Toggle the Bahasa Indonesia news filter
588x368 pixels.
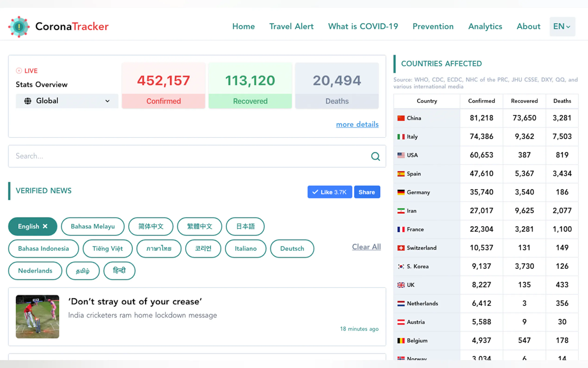[44, 248]
